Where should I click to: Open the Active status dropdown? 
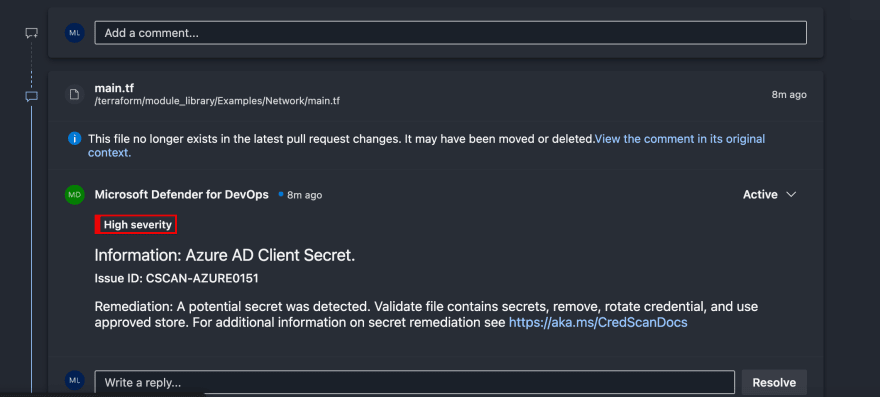pyautogui.click(x=769, y=194)
